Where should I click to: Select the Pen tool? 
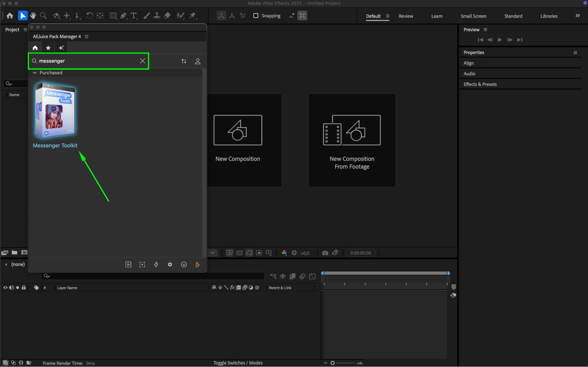tap(124, 16)
